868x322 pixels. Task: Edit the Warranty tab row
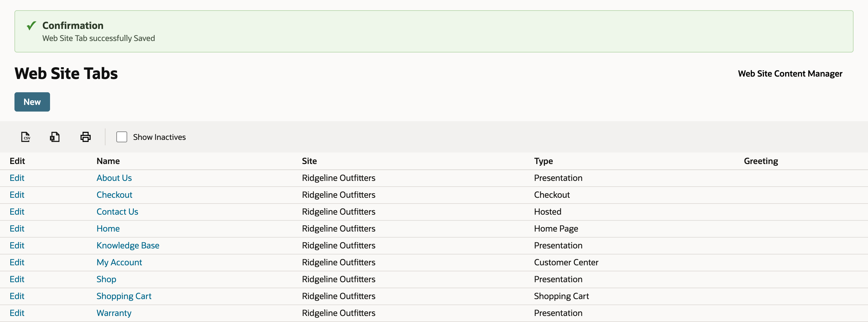[17, 313]
